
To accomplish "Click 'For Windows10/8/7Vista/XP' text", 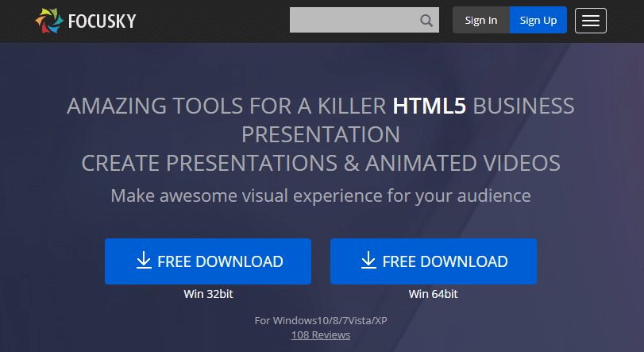I will [321, 320].
